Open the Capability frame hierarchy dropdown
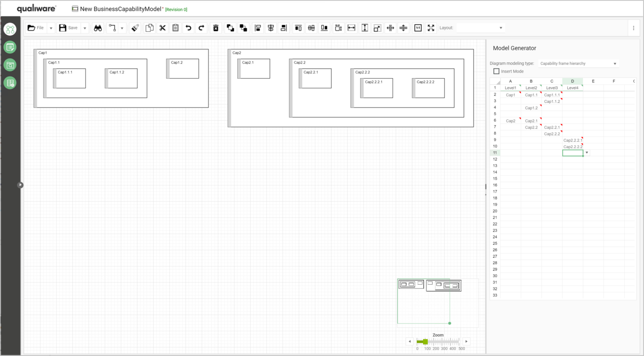This screenshot has width=644, height=356. pos(615,63)
